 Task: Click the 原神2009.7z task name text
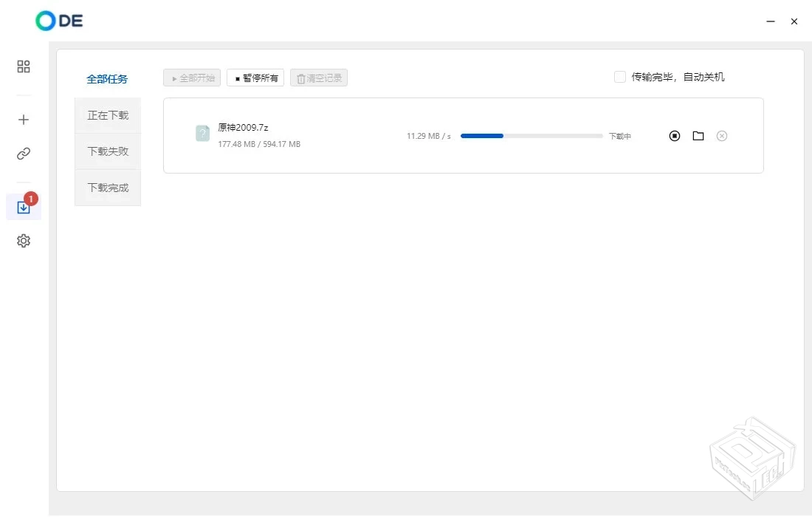point(242,127)
